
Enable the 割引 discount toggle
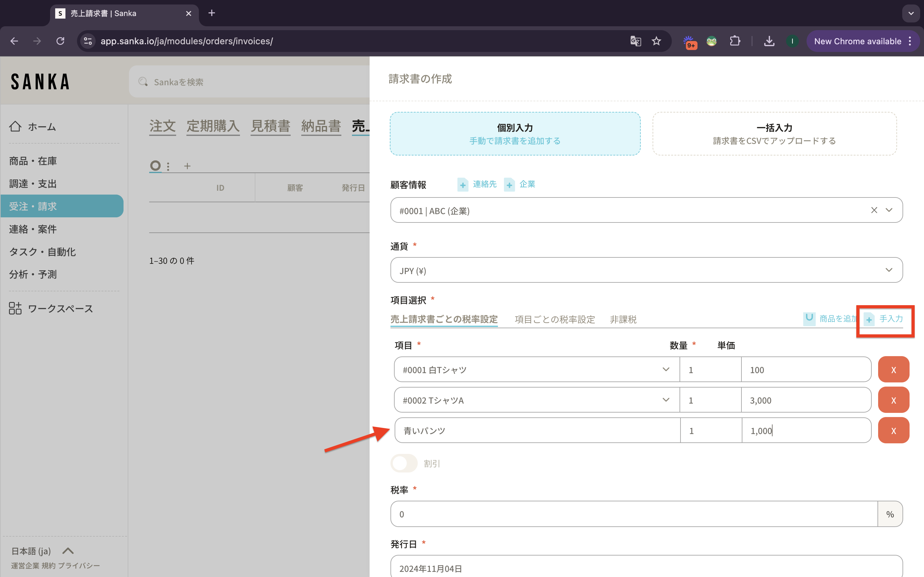tap(404, 463)
